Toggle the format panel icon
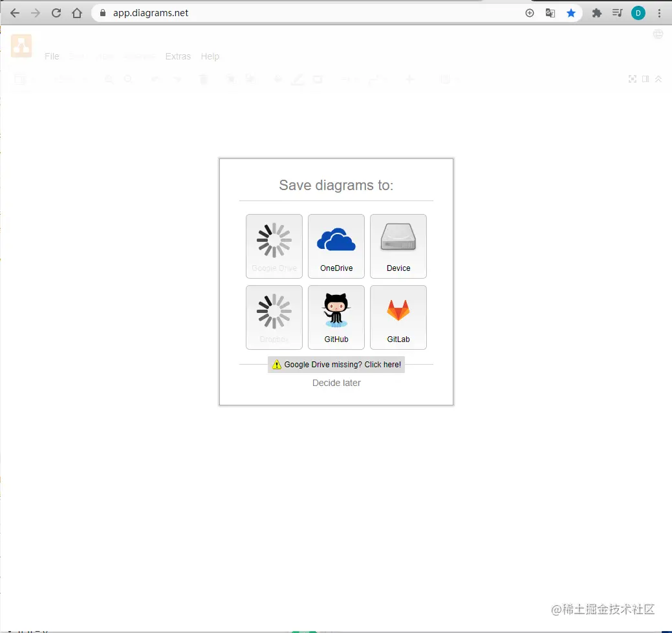This screenshot has height=633, width=672. pos(645,79)
